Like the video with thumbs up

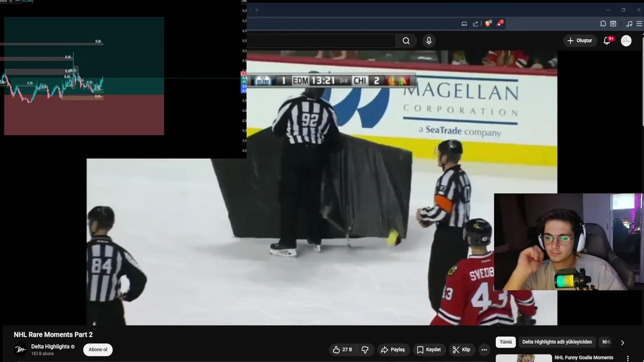[342, 349]
